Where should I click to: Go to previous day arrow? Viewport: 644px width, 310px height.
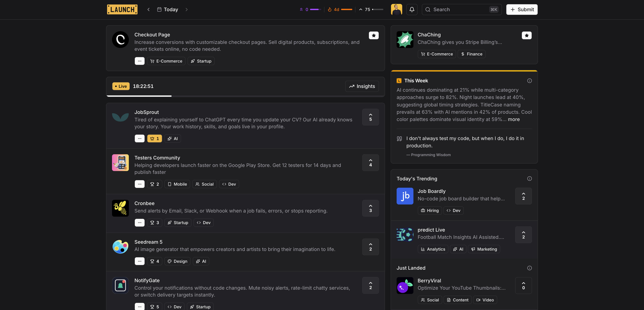[148, 10]
